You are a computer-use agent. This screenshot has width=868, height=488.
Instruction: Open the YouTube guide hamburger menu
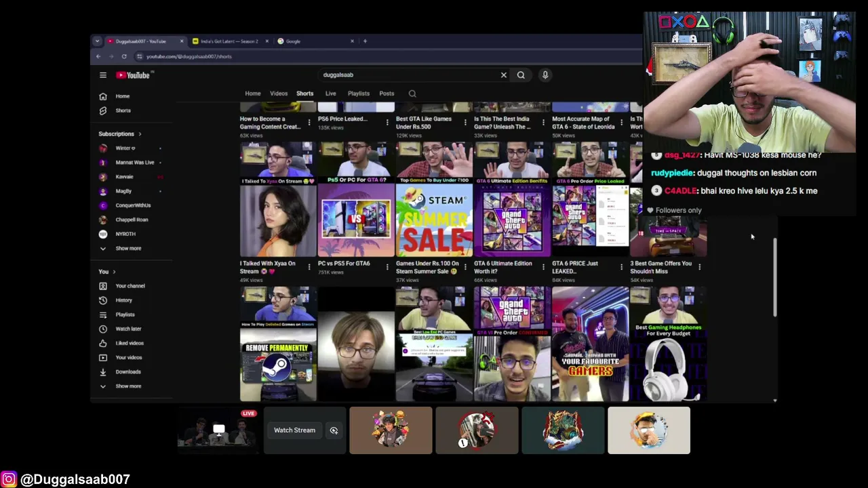[x=103, y=75]
